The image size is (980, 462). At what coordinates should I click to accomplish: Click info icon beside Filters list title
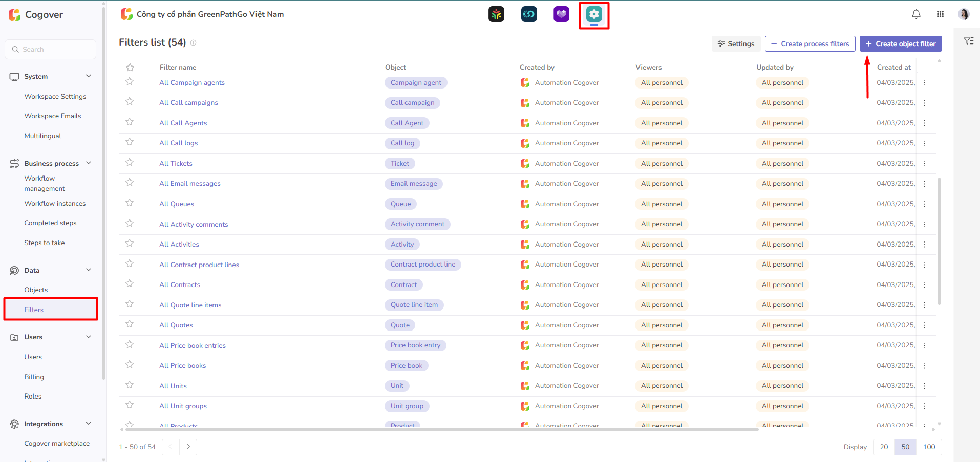click(x=193, y=43)
